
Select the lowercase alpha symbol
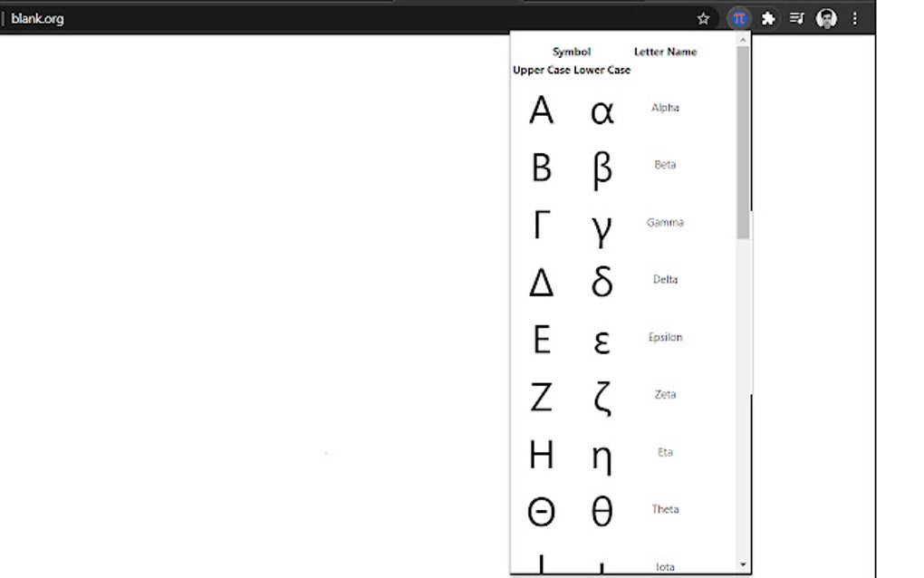[x=601, y=111]
